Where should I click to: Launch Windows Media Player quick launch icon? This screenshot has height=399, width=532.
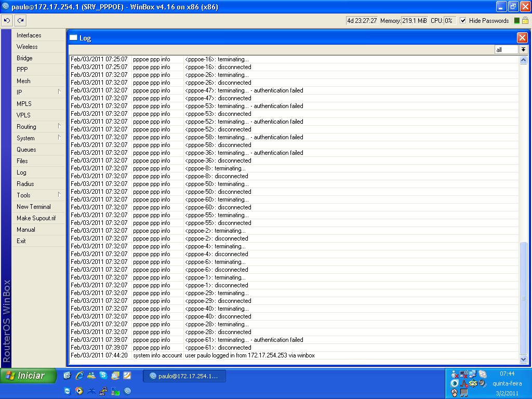[79, 391]
